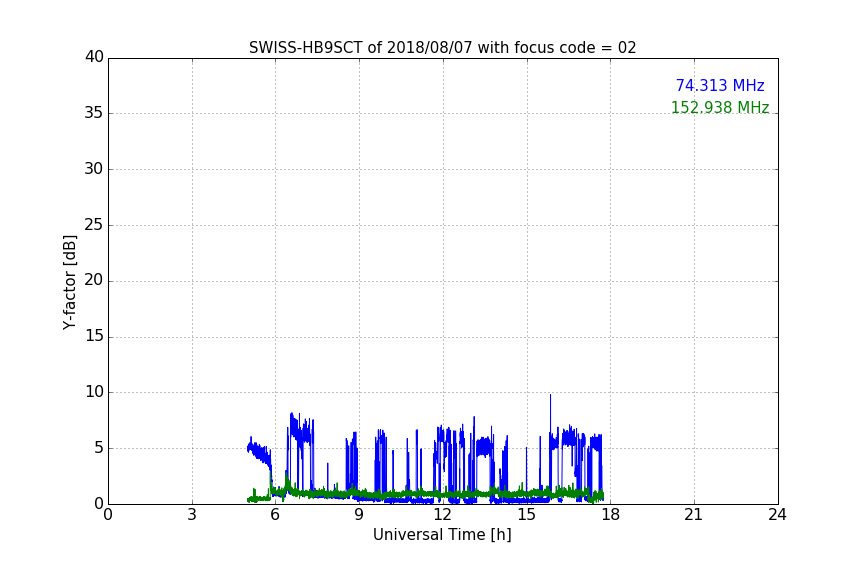Click the y-axis tick label '10'
This screenshot has width=864, height=576.
pyautogui.click(x=94, y=392)
